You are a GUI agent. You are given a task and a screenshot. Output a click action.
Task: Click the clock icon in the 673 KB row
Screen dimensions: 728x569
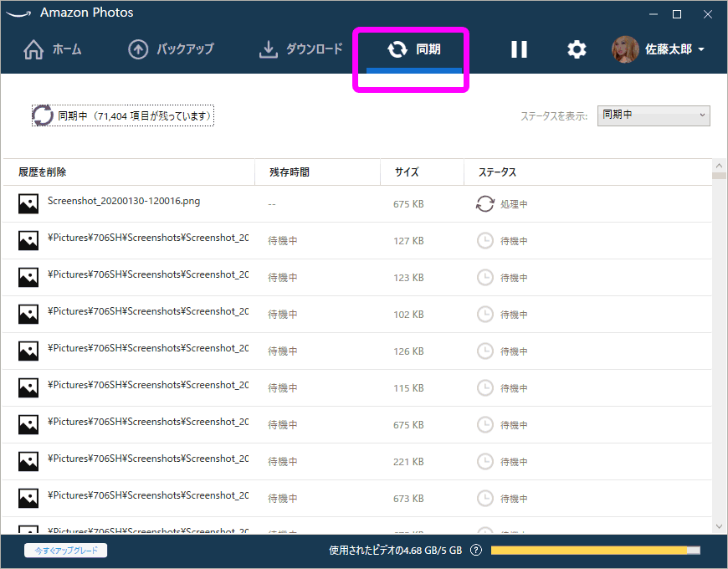pyautogui.click(x=485, y=498)
